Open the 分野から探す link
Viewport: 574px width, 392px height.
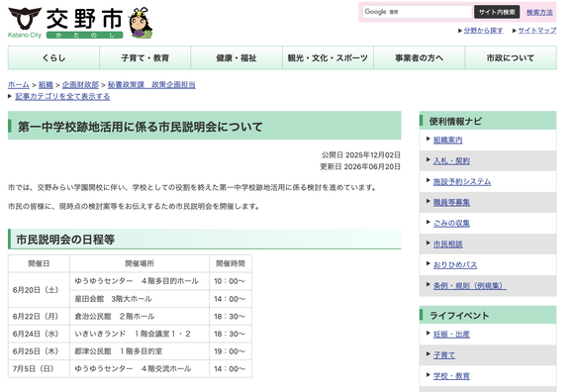coord(483,31)
